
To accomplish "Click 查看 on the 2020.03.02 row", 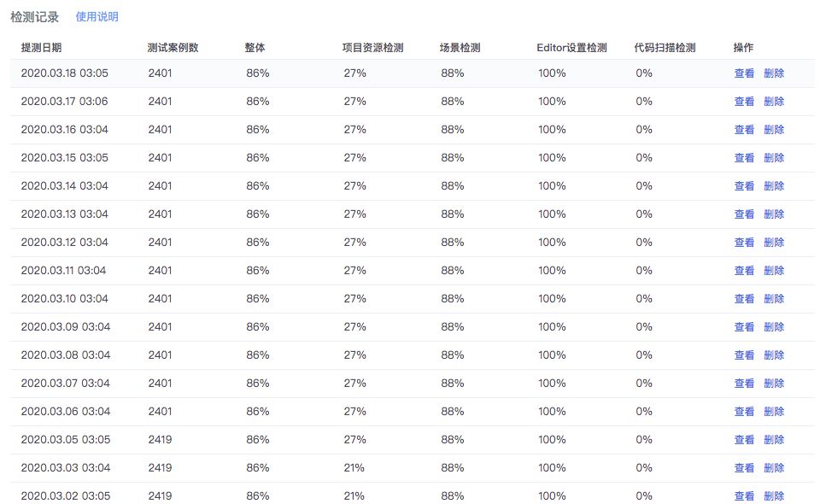I will pos(744,495).
